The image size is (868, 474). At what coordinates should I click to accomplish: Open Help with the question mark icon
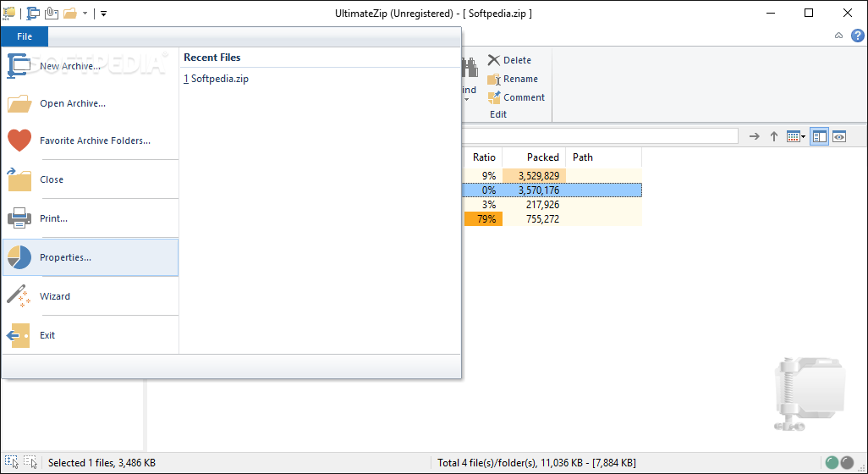858,36
